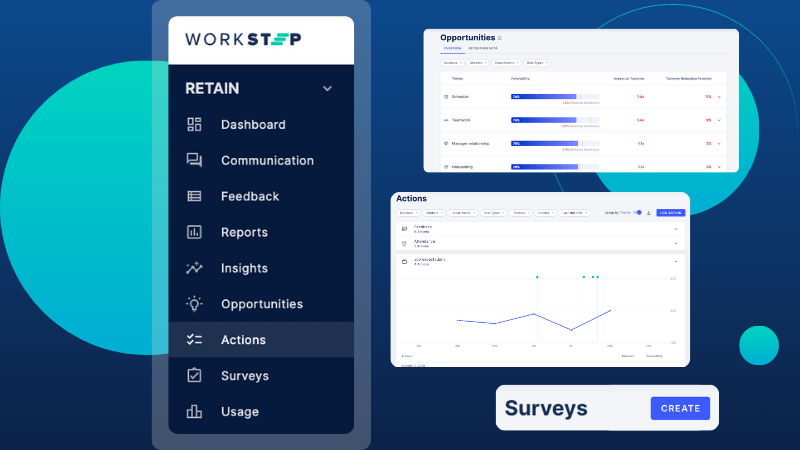Open Divisions filter in Actions panel
This screenshot has height=450, width=800.
[x=408, y=213]
